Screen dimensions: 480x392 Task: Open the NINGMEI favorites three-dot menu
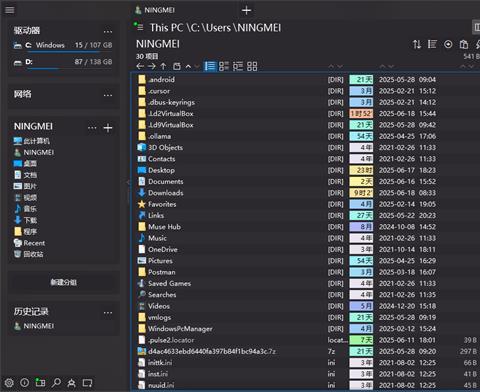92,128
